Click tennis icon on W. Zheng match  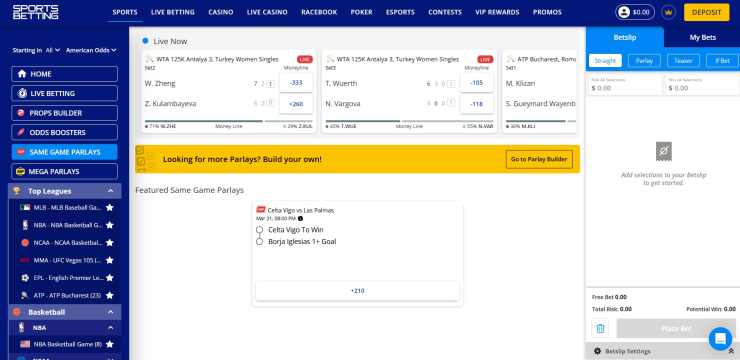pos(150,59)
